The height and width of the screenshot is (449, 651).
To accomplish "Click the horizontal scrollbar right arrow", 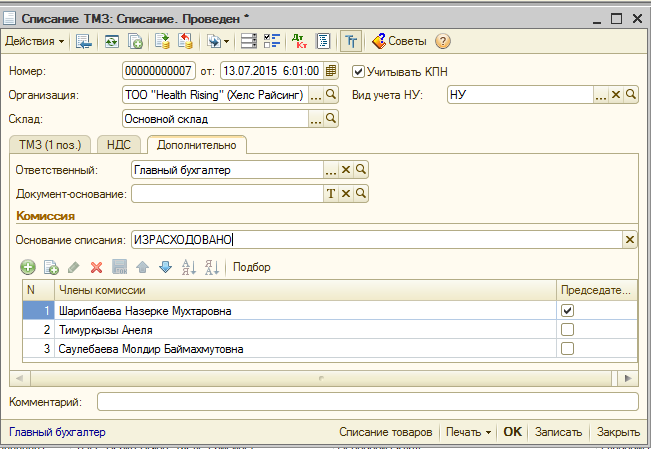I will (x=628, y=378).
